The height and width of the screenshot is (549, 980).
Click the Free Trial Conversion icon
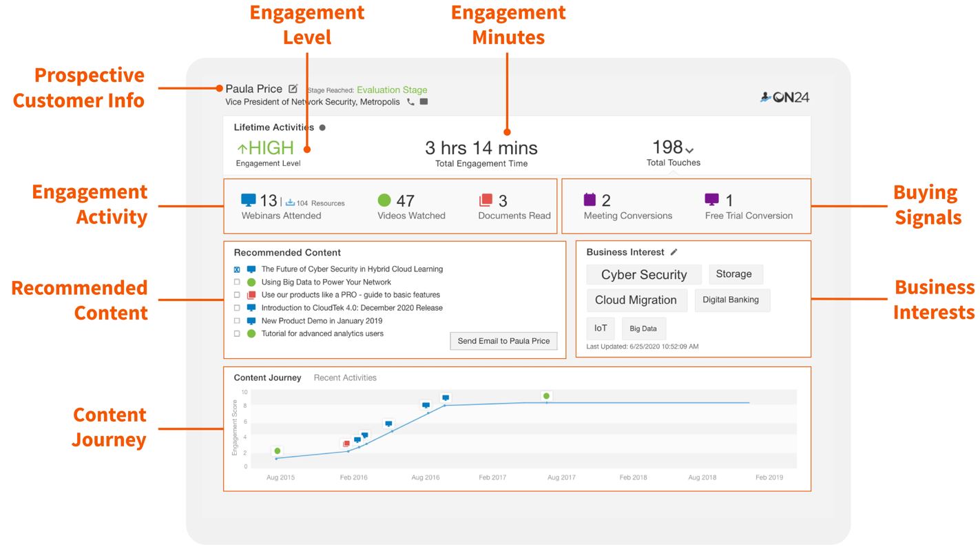click(x=712, y=200)
